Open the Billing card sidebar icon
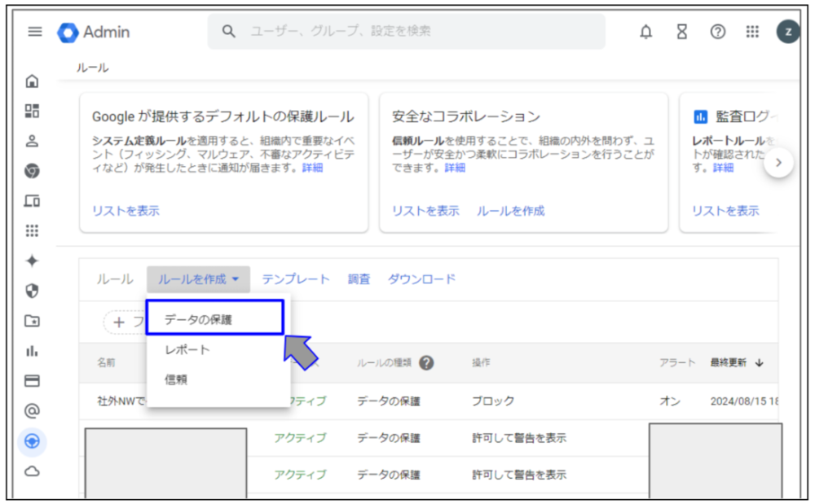Screen dimensions: 815x504 click(33, 381)
